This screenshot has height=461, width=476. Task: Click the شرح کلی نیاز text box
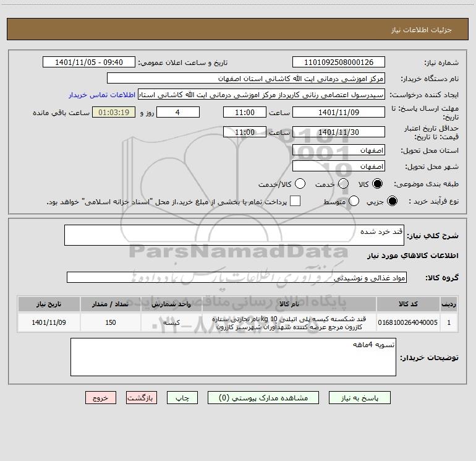[234, 235]
